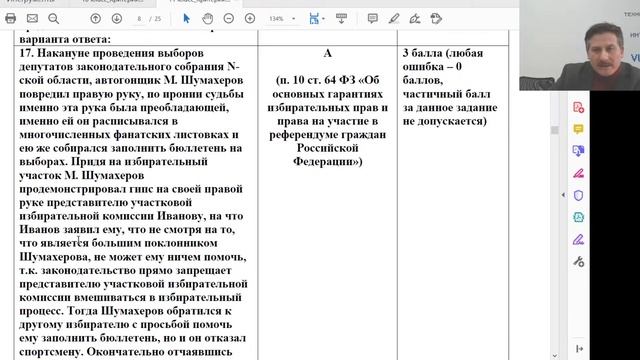
Task: Click the text 'не допускается)'
Action: point(444,121)
